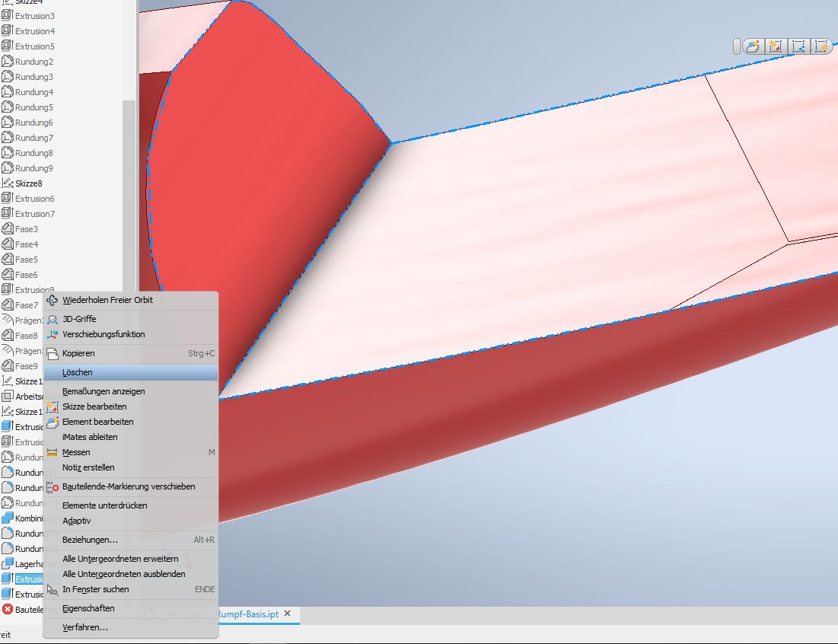Screen dimensions: 838x644
Task: Click the Skizze8 sketch icon in browser
Action: click(8, 183)
